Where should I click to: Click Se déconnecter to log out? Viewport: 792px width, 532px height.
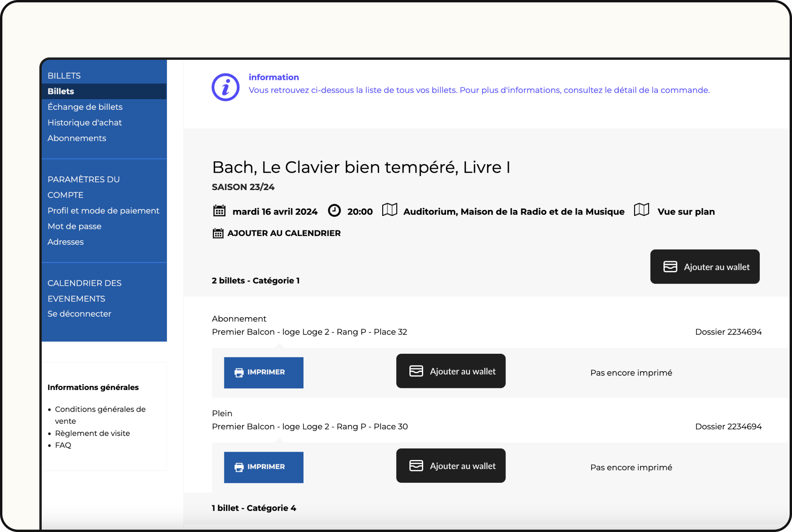80,314
